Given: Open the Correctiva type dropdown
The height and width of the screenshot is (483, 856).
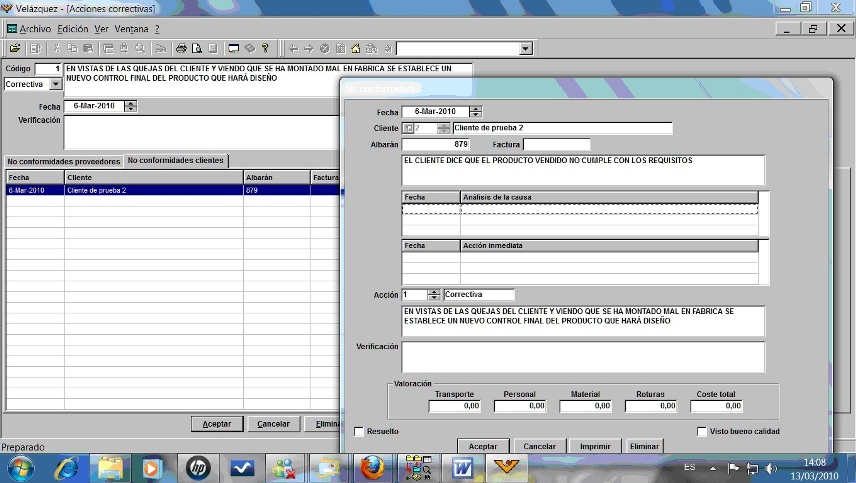Looking at the screenshot, I should click(56, 85).
